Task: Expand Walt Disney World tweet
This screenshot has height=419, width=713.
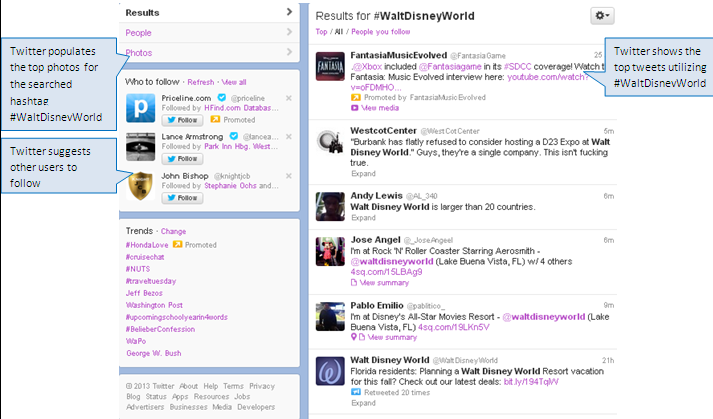Action: pyautogui.click(x=363, y=403)
